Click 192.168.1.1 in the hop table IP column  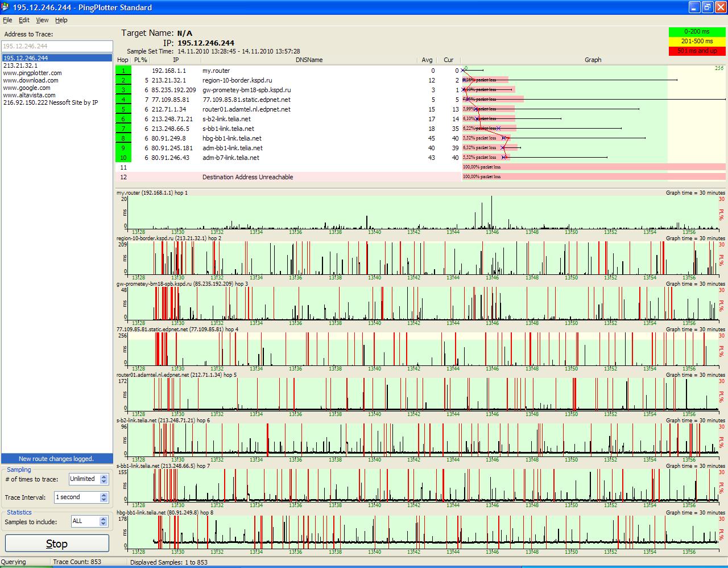click(169, 71)
